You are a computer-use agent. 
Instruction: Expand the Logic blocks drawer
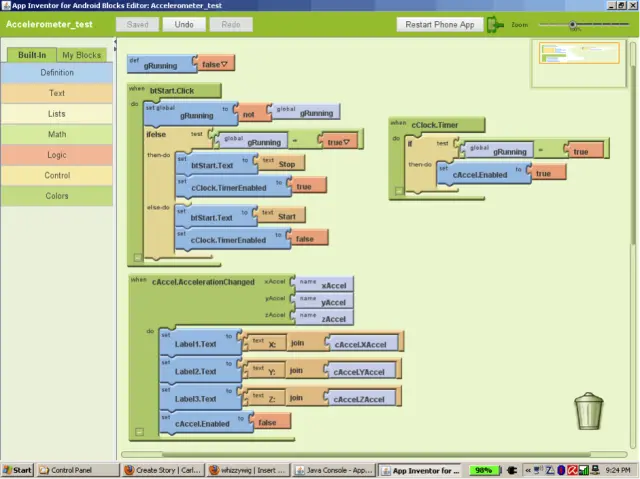[57, 155]
